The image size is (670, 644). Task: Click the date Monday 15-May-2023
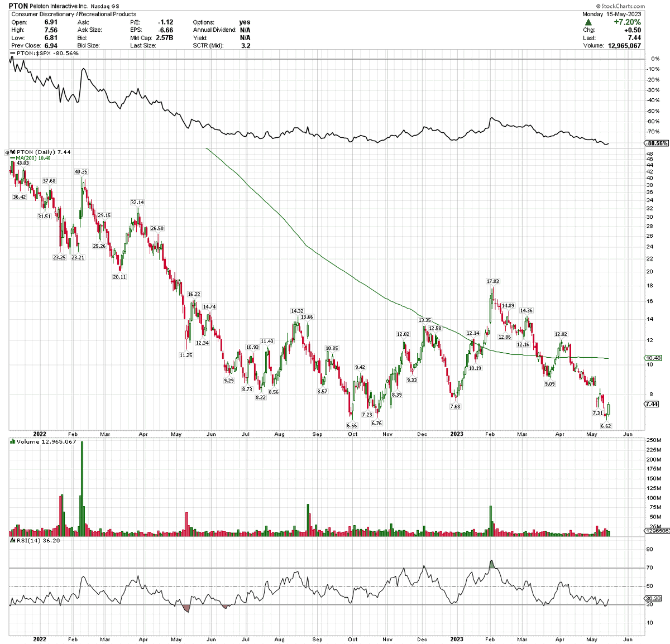[612, 14]
